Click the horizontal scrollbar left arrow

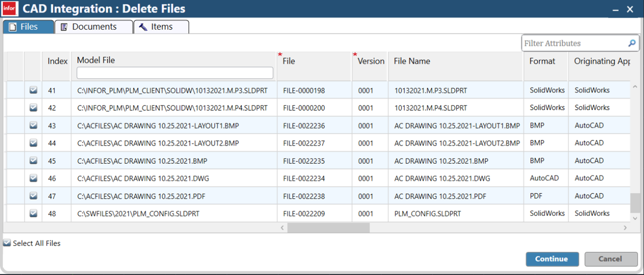click(283, 228)
